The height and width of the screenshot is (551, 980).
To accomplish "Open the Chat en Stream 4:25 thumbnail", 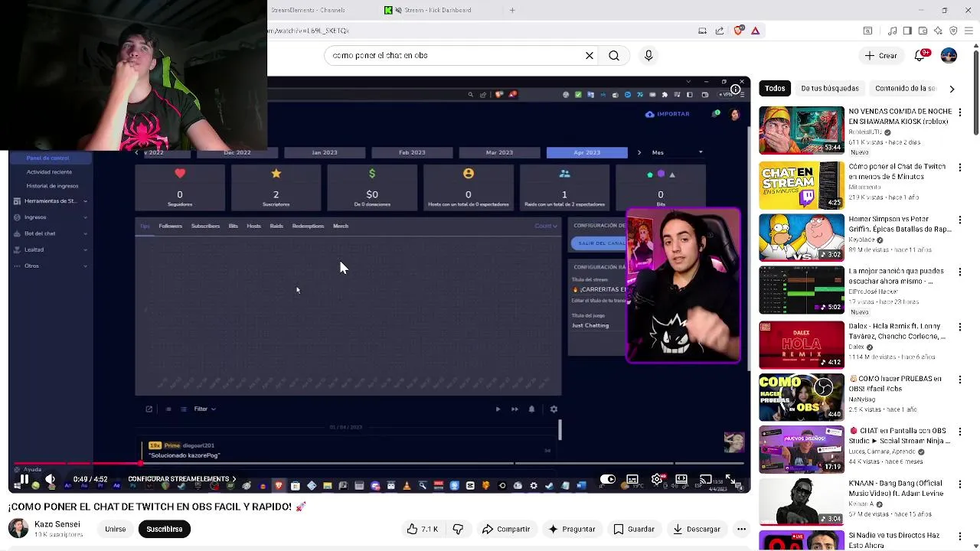I will 802,184.
